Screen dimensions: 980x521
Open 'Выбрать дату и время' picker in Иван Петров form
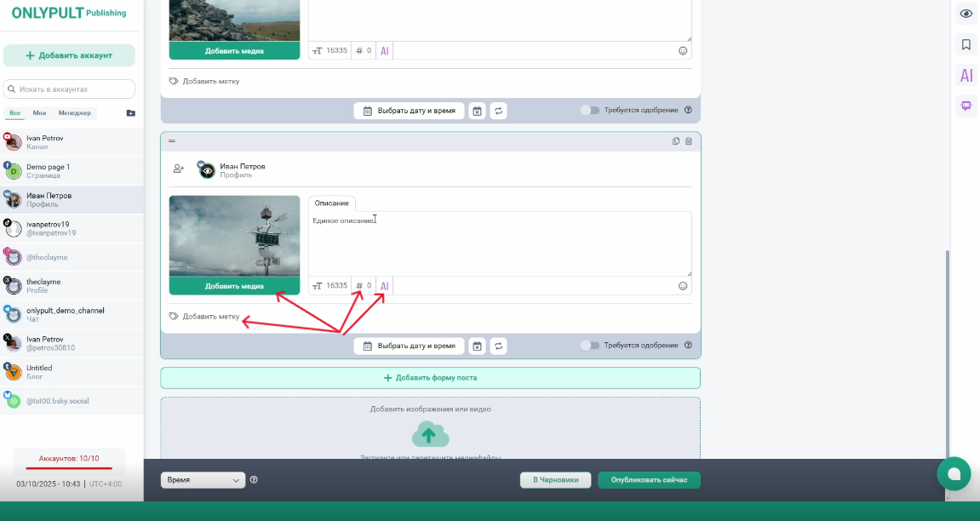coord(410,346)
